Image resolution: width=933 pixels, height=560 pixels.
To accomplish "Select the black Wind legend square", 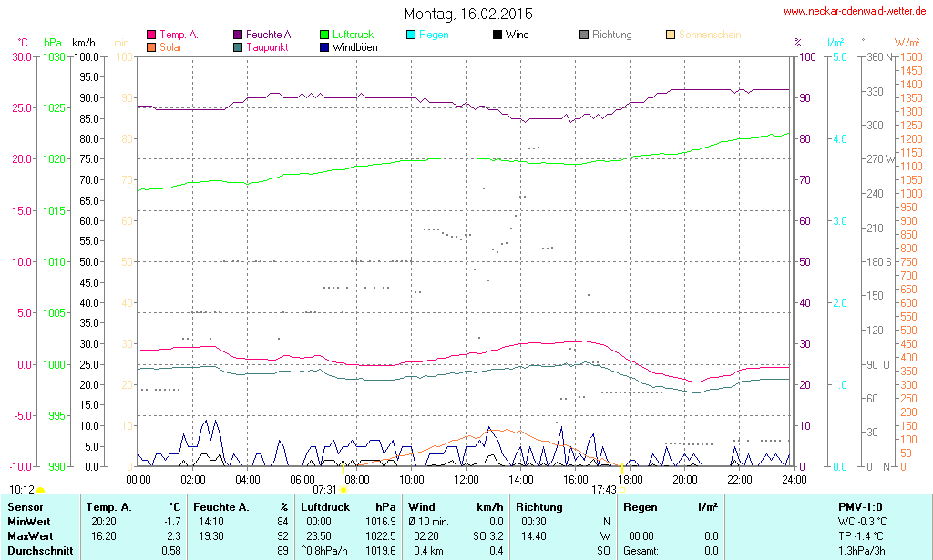I will [x=497, y=35].
